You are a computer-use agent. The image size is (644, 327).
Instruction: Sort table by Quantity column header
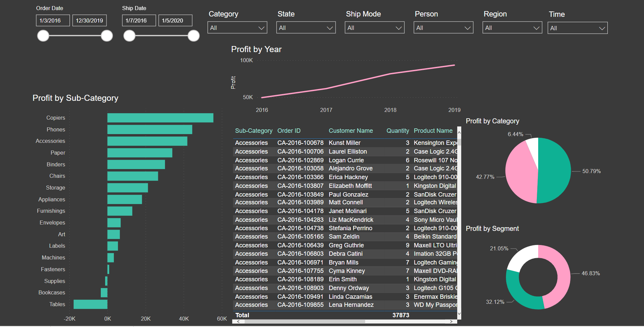pyautogui.click(x=398, y=131)
